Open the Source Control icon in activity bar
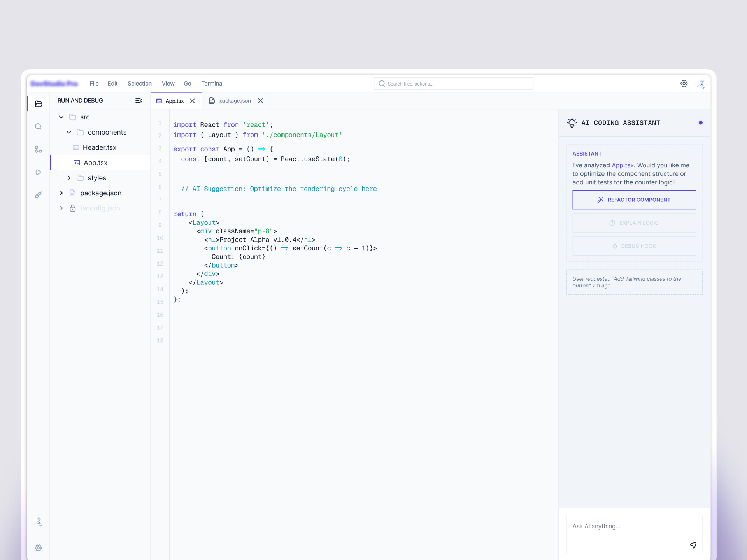Image resolution: width=747 pixels, height=560 pixels. [38, 149]
